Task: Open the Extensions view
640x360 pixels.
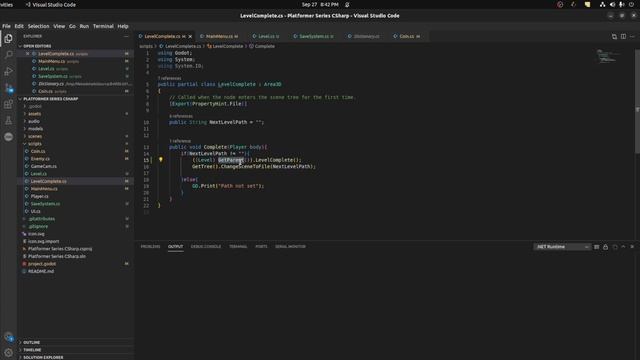Action: coord(8,104)
